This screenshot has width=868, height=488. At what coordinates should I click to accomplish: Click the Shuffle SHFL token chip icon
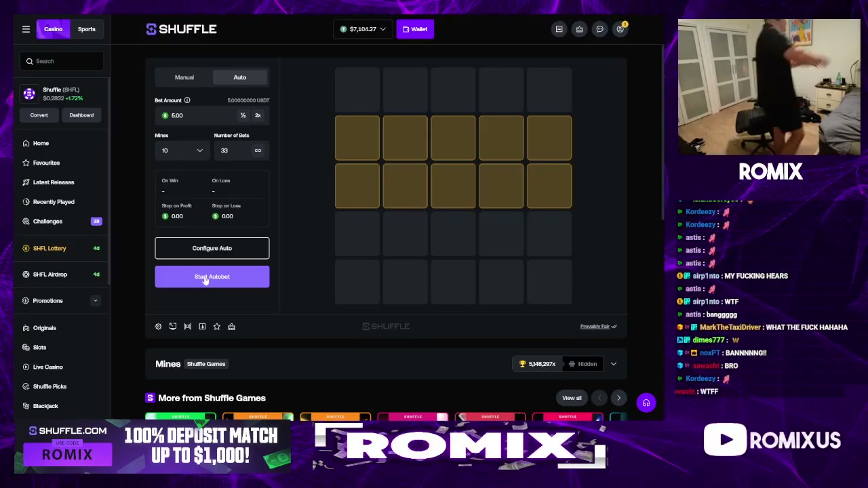(x=29, y=94)
